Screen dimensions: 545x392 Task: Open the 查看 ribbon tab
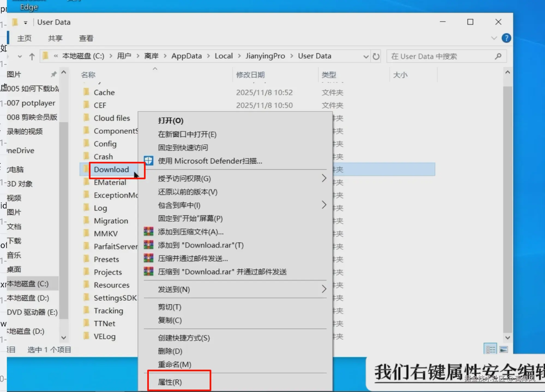point(86,38)
